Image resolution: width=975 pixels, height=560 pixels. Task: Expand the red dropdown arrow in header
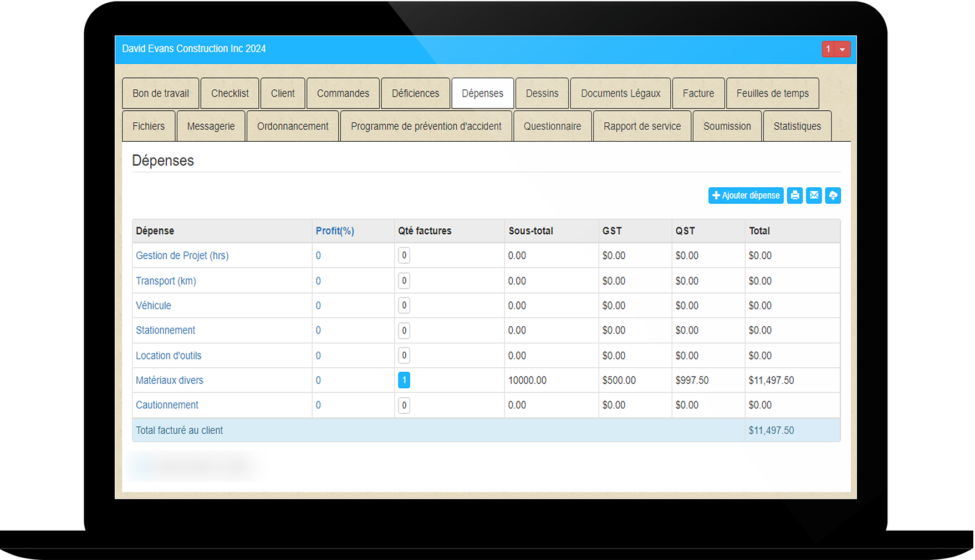(843, 49)
